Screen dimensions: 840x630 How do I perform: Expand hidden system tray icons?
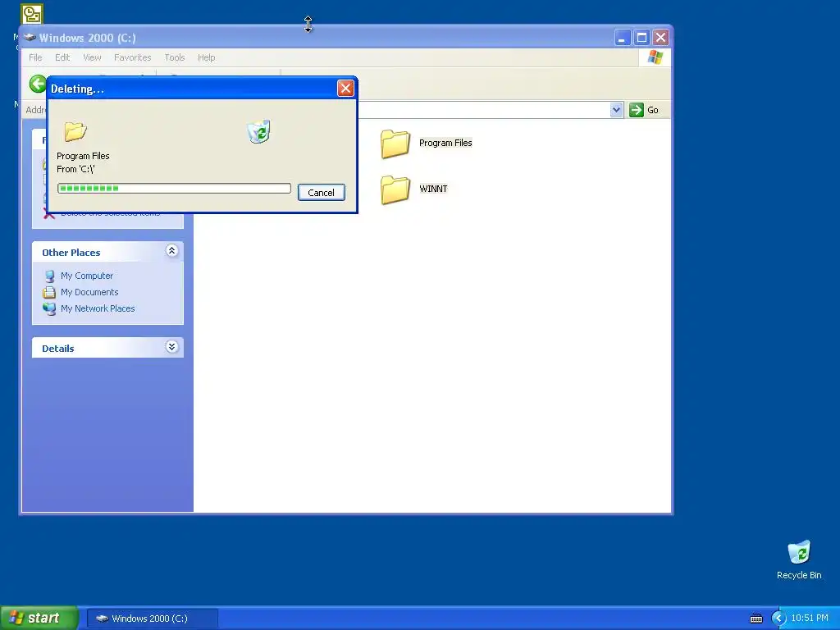coord(779,619)
